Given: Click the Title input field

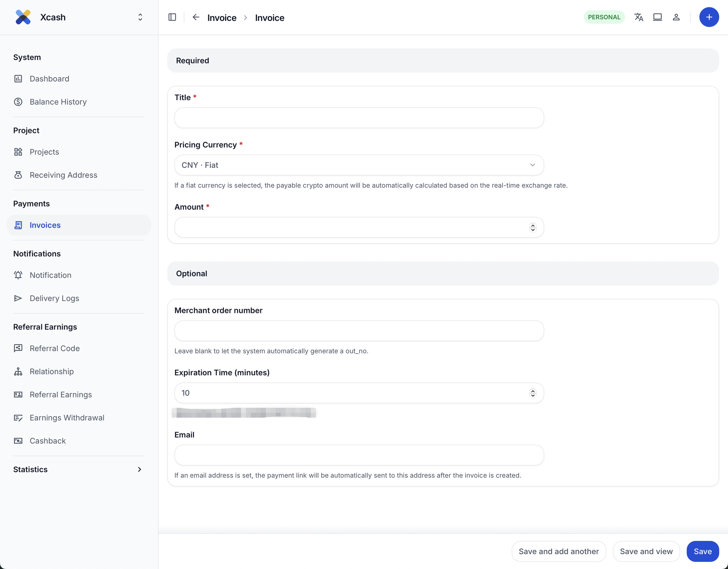Looking at the screenshot, I should pos(359,118).
